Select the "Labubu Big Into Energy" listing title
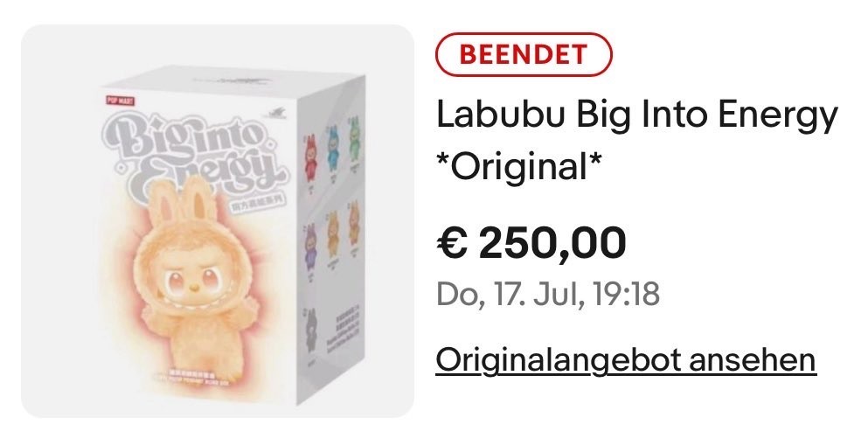 tap(636, 115)
